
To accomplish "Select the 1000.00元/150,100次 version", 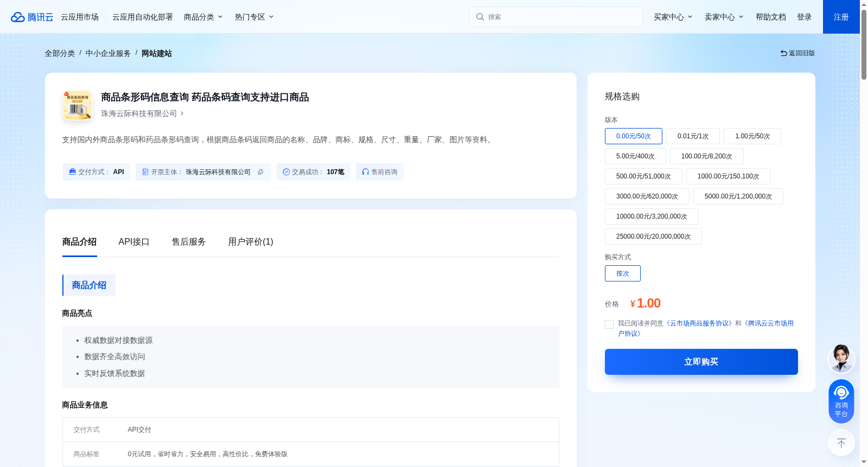I will point(729,176).
